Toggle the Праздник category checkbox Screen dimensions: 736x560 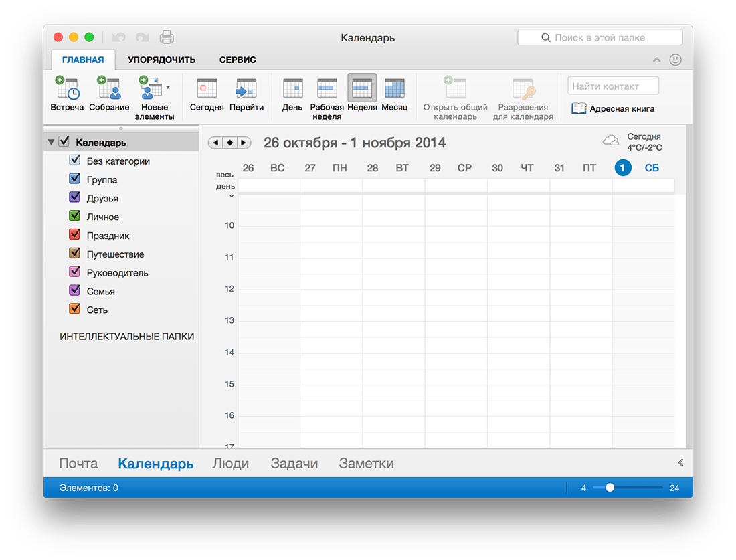75,234
